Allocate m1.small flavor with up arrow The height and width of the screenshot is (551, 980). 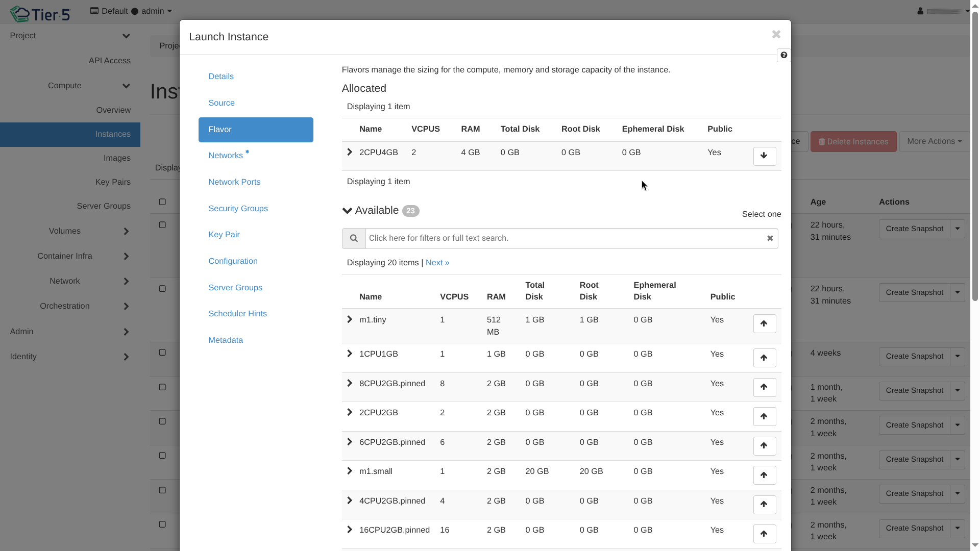(764, 475)
